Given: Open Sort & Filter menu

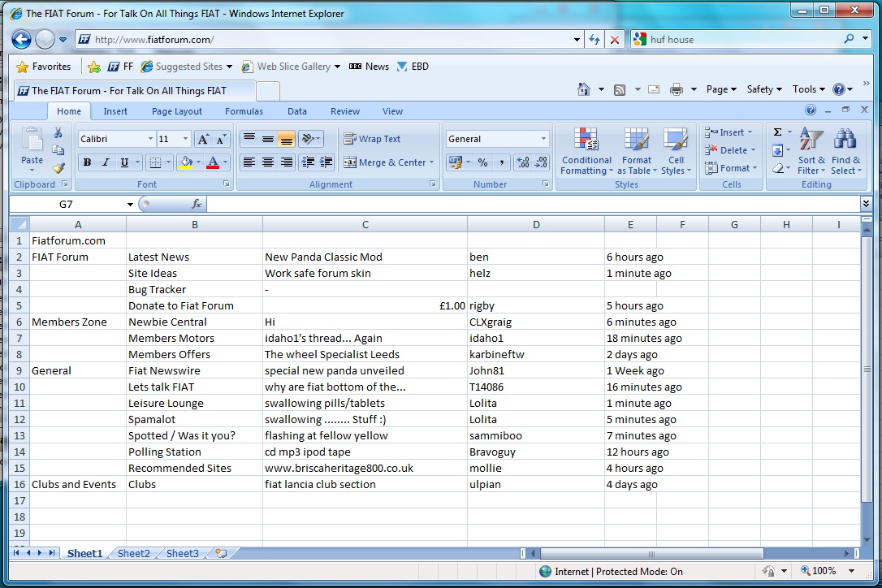Looking at the screenshot, I should (x=811, y=151).
